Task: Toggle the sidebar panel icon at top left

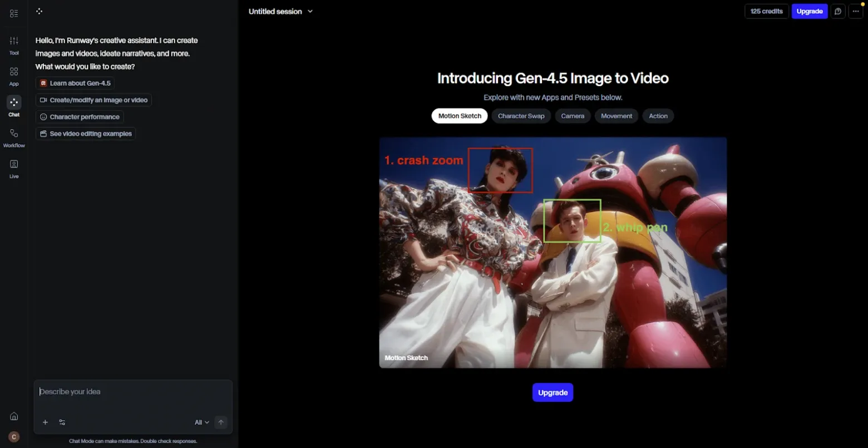Action: [14, 13]
